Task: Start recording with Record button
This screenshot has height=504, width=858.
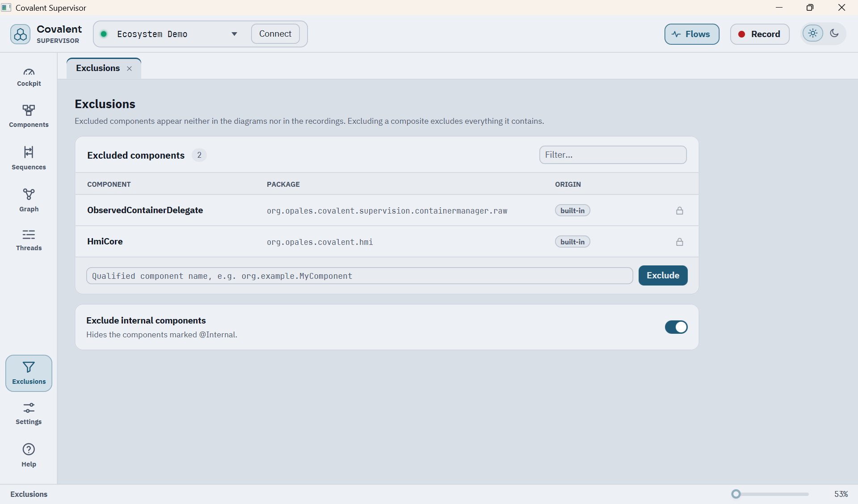Action: tap(760, 34)
